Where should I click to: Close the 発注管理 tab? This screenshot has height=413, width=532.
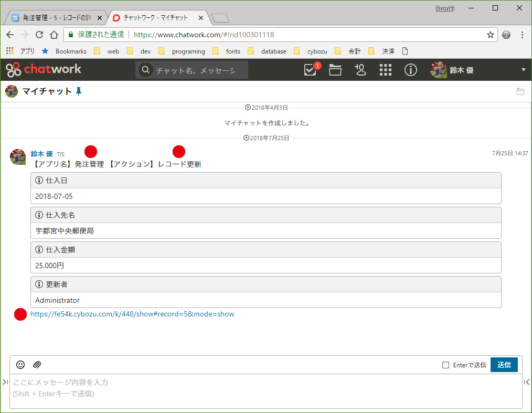[x=99, y=18]
